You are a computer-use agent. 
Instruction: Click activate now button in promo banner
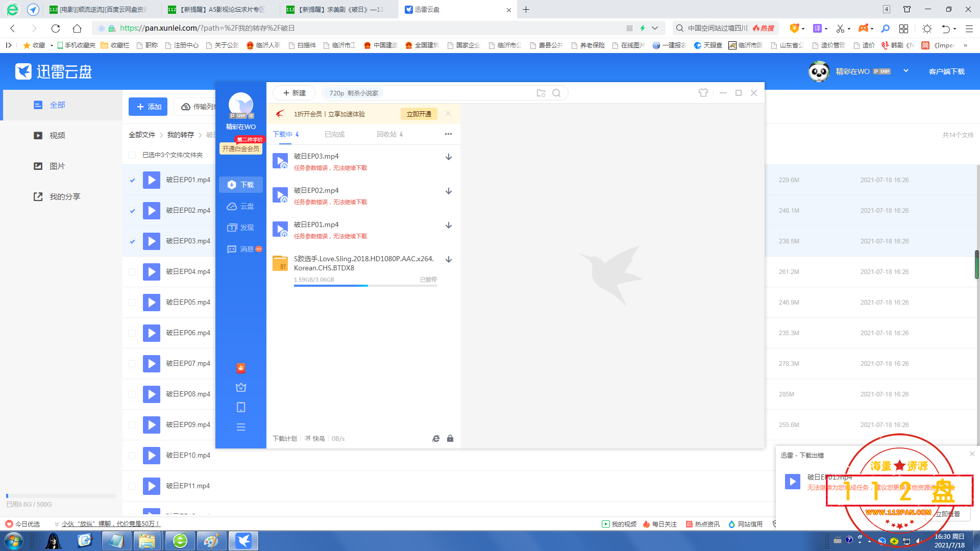pos(419,114)
